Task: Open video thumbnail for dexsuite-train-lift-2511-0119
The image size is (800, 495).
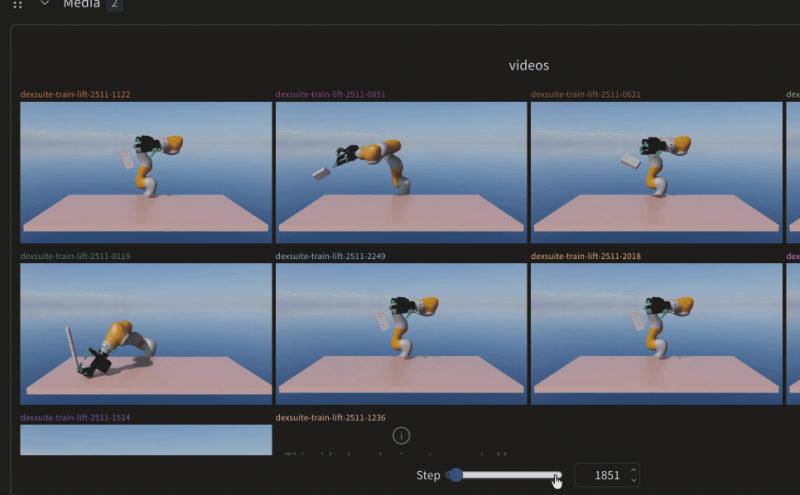Action: [x=146, y=334]
